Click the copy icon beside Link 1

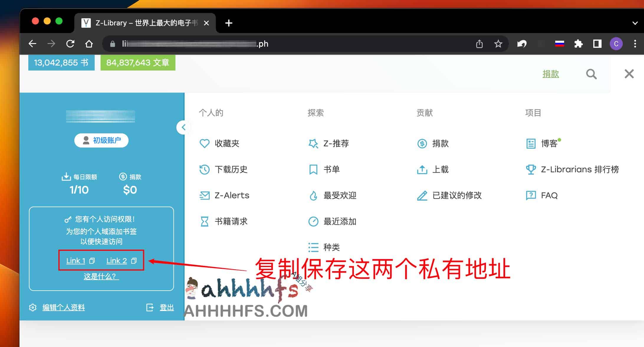click(93, 261)
